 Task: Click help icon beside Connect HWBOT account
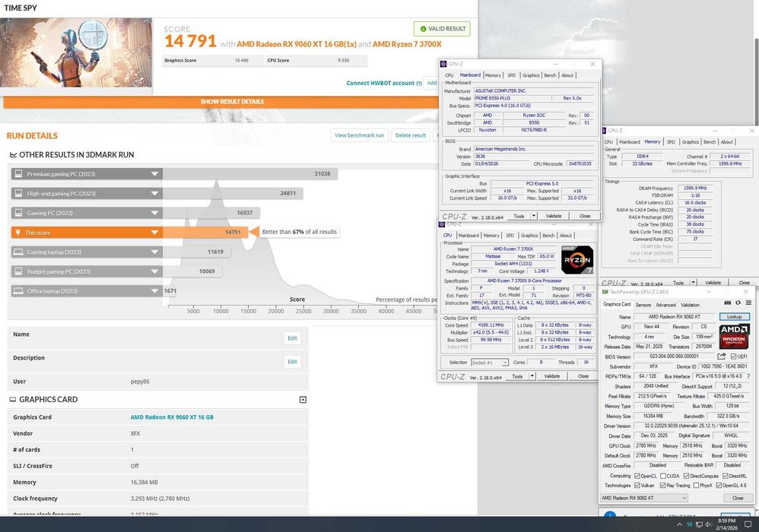coord(419,83)
